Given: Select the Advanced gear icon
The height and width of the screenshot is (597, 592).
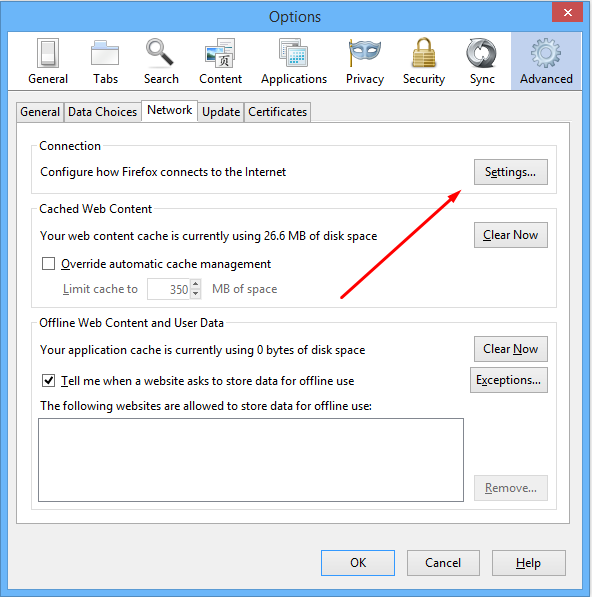Looking at the screenshot, I should (546, 53).
